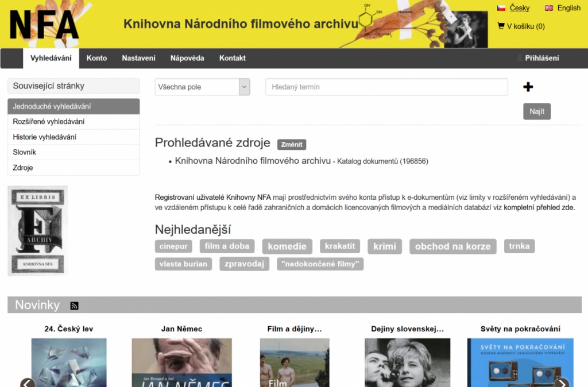Viewport: 588px width, 387px height.
Task: Click the NFA logo in header
Action: tap(44, 24)
